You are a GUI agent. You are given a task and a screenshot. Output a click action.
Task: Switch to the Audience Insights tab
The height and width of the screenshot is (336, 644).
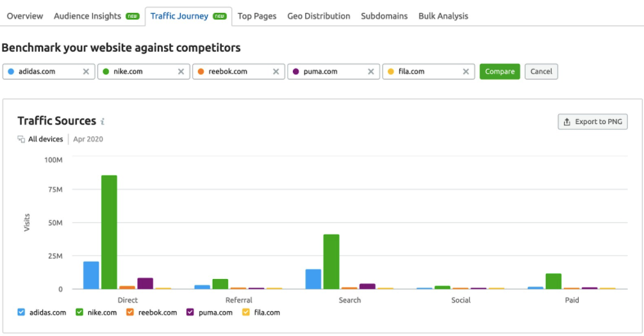[87, 16]
